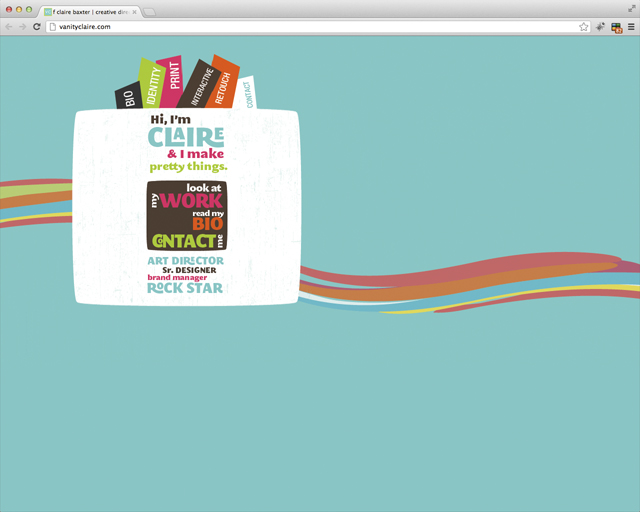Click the 'brand manager' text

click(177, 278)
